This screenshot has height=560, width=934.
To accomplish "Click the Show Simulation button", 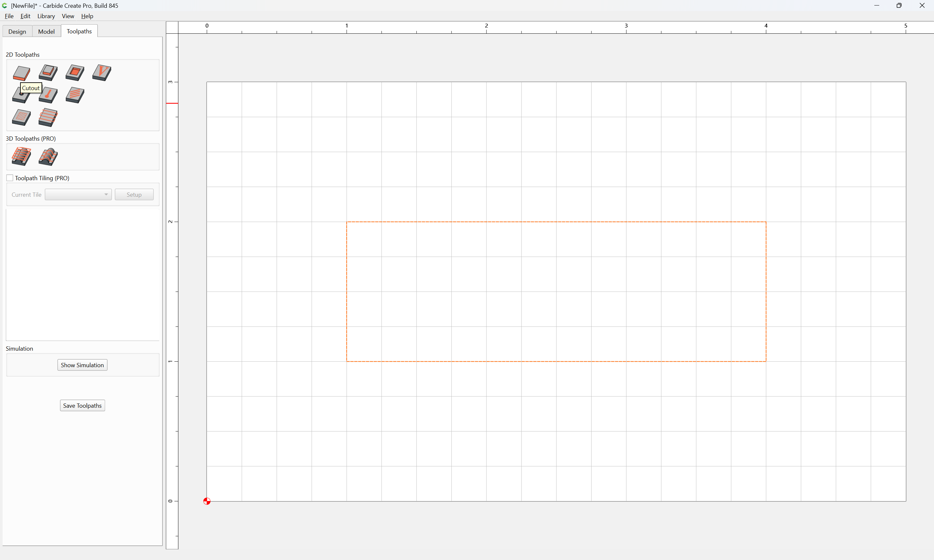I will point(82,365).
